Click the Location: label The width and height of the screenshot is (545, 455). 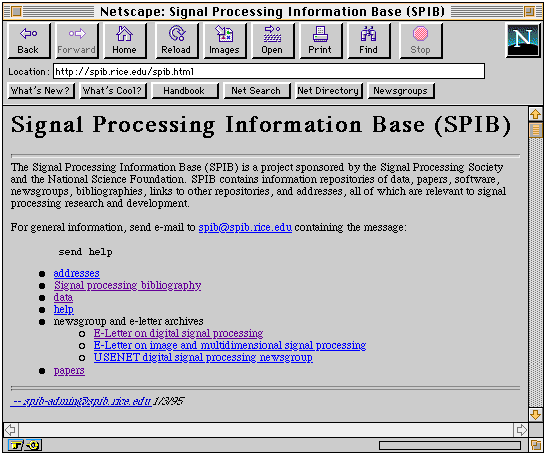pyautogui.click(x=29, y=72)
